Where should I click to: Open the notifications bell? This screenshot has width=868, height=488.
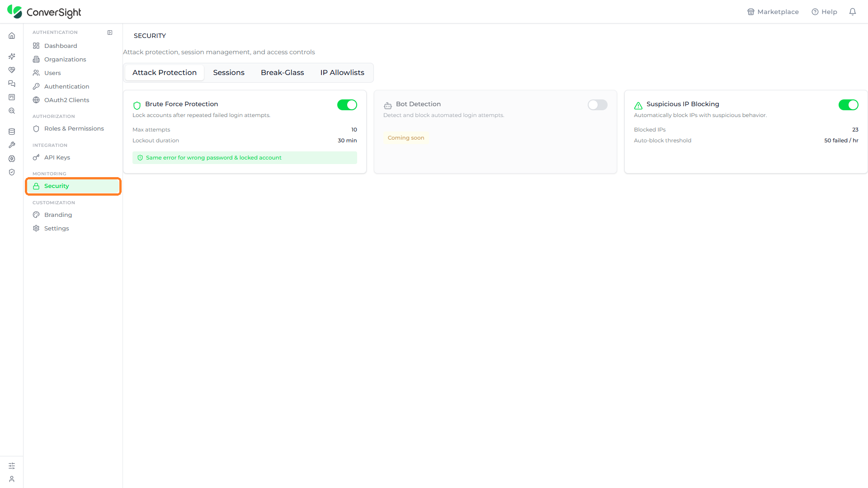(853, 12)
